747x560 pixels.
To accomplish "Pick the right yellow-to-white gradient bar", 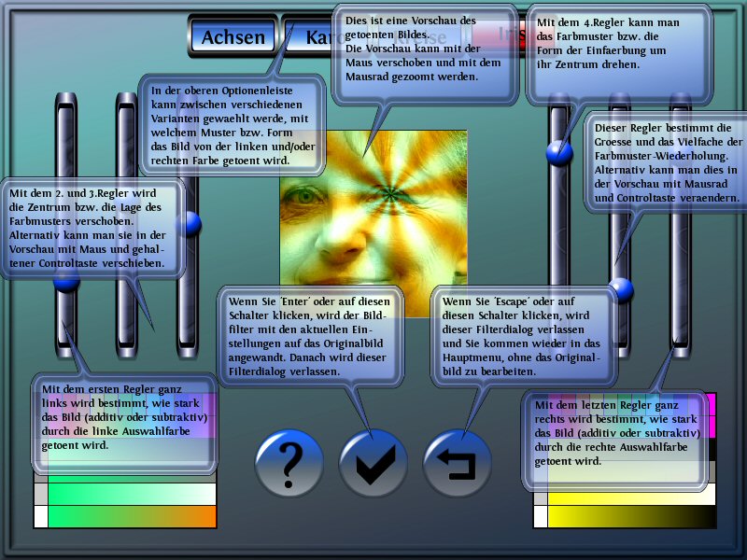I will click(x=632, y=494).
